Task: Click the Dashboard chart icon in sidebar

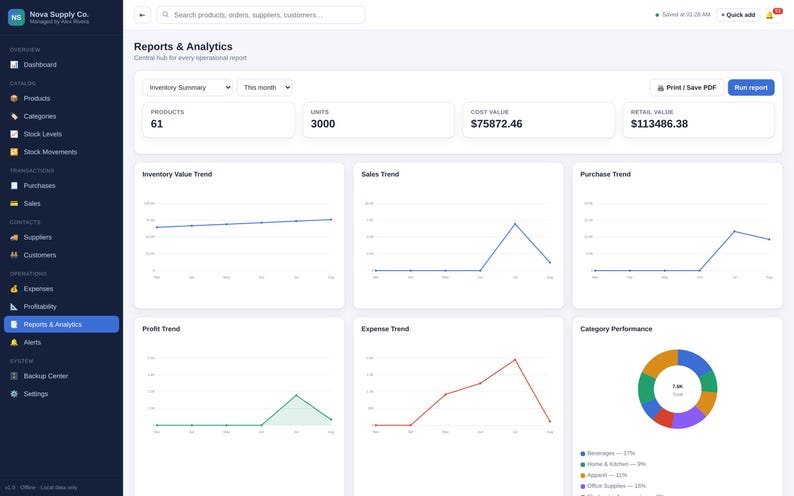Action: (14, 65)
